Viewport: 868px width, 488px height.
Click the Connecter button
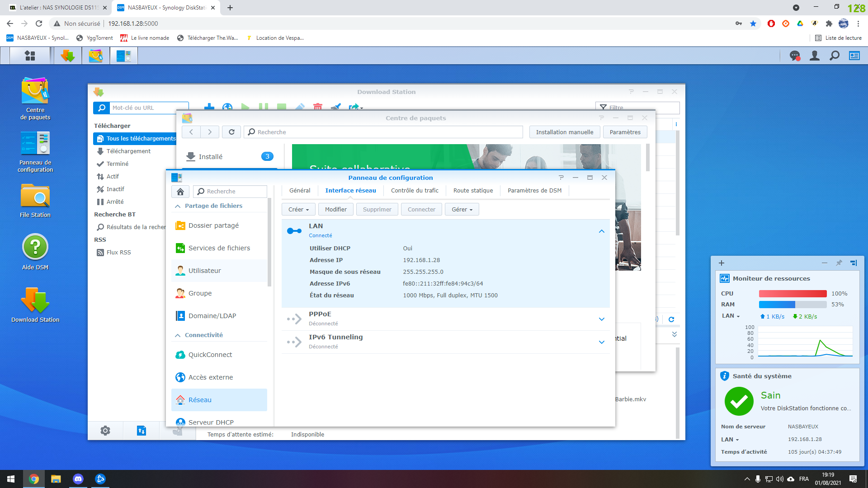[421, 209]
